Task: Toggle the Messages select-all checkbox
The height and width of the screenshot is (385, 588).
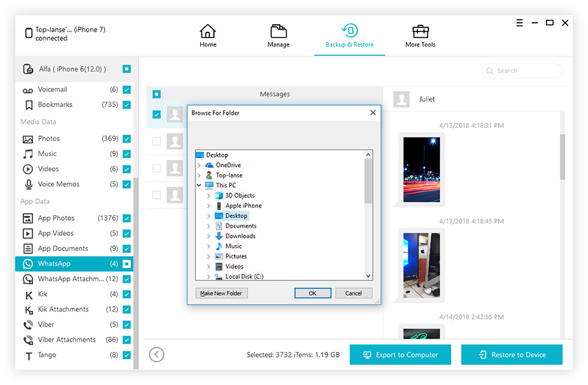Action: [157, 94]
